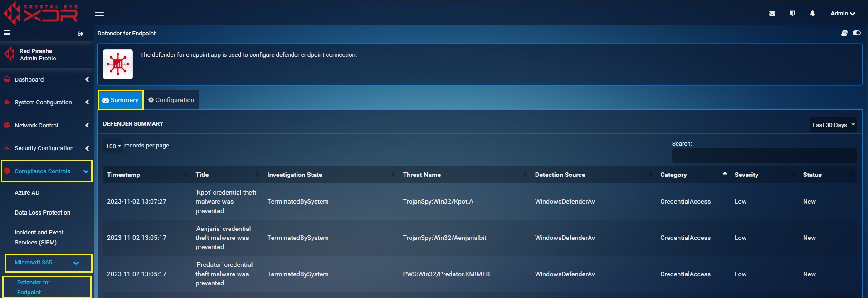Open the top hamburger menu

coord(99,13)
